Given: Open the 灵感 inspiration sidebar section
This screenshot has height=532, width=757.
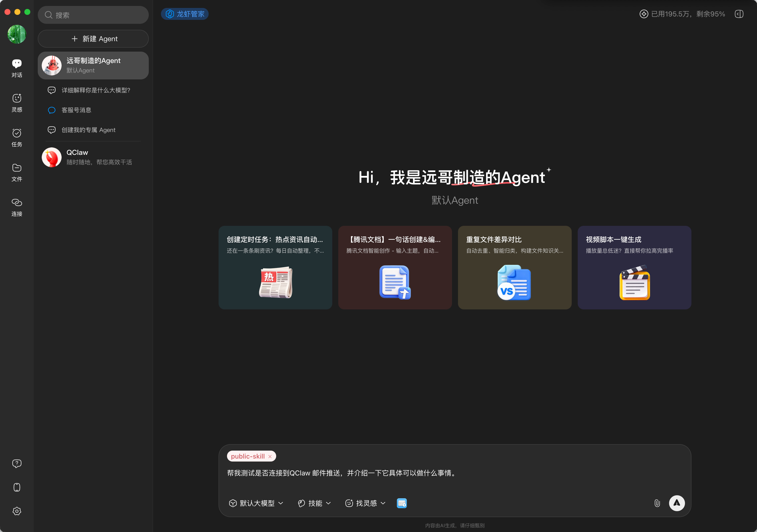Looking at the screenshot, I should (17, 102).
